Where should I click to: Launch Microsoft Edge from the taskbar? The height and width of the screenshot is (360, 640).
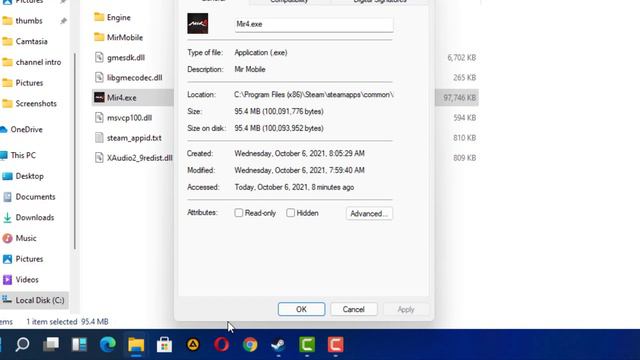108,345
